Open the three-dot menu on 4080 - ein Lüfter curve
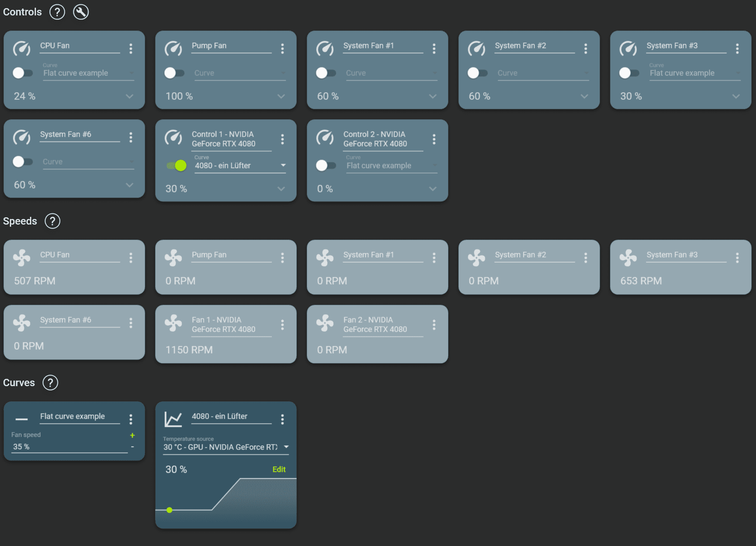The width and height of the screenshot is (756, 546). (x=282, y=419)
